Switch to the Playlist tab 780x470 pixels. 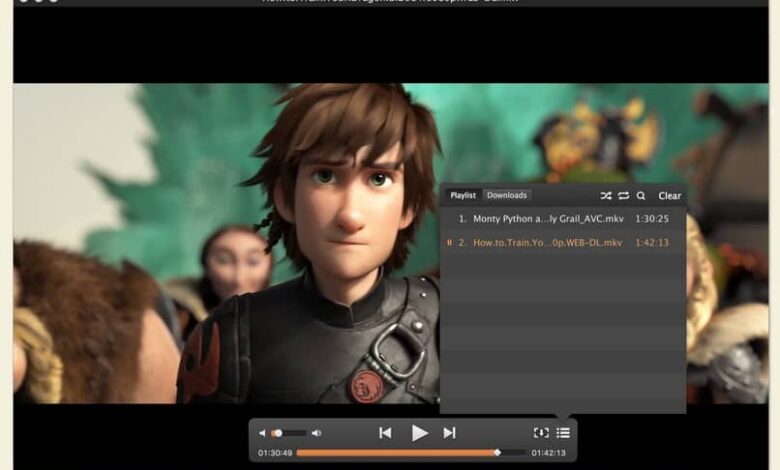463,195
